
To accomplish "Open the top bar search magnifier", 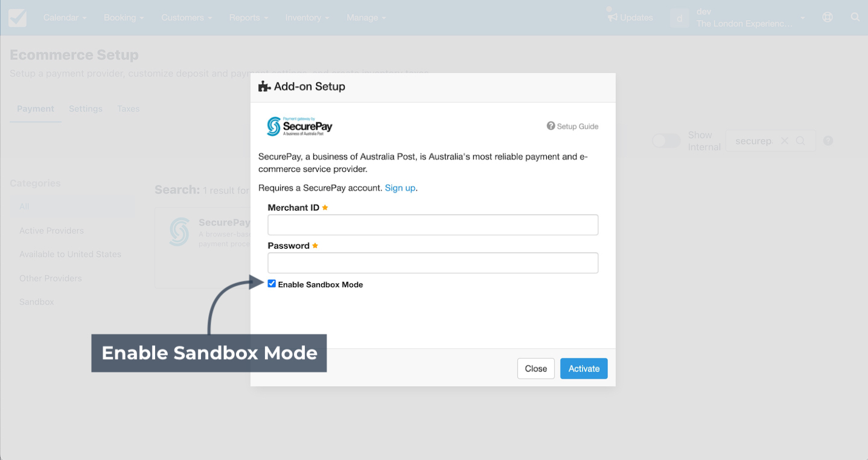I will click(x=855, y=18).
